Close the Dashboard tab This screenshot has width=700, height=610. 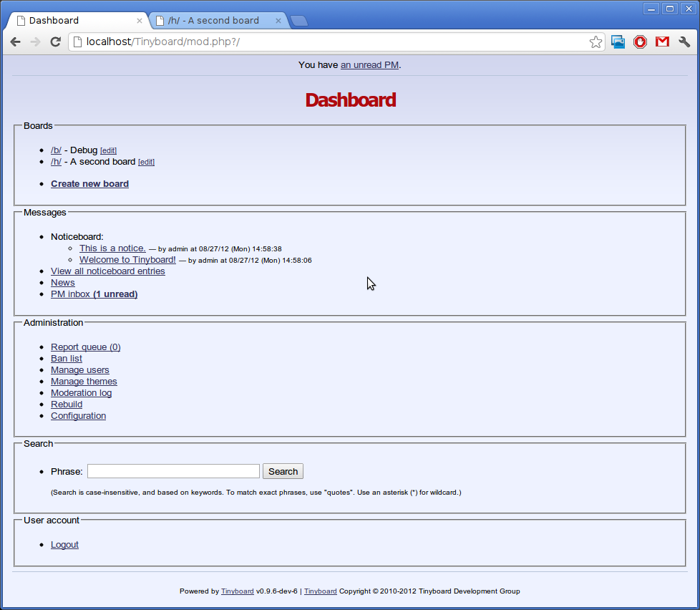[x=140, y=21]
